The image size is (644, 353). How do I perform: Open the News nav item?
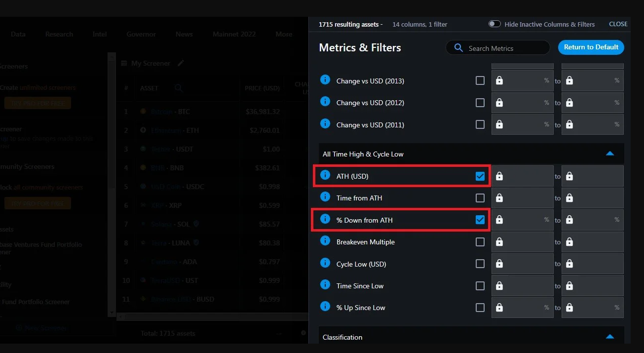184,34
